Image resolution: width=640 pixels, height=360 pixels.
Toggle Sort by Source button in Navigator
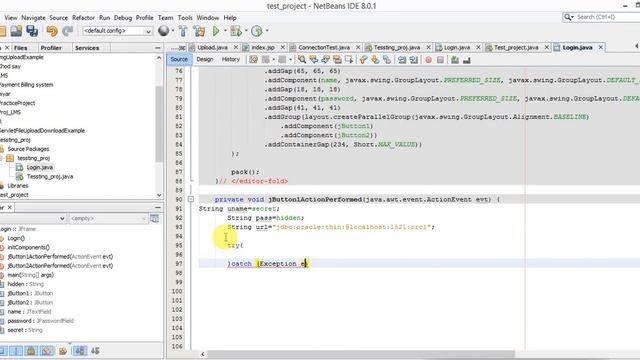(x=95, y=351)
